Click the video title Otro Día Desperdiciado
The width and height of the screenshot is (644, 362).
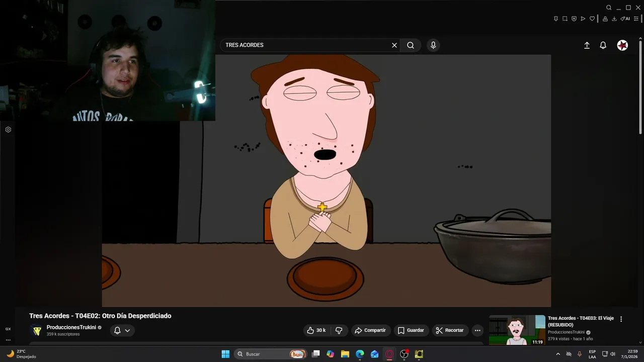[100, 316]
